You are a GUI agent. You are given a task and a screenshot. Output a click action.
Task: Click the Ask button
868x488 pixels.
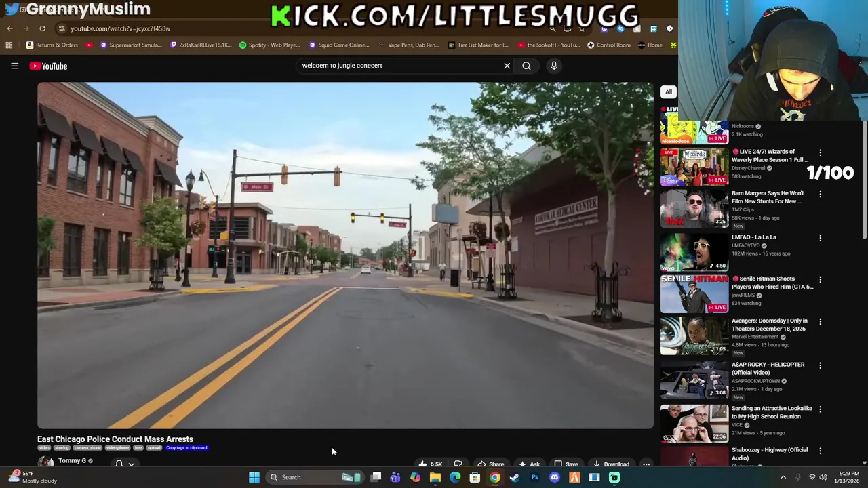(529, 464)
